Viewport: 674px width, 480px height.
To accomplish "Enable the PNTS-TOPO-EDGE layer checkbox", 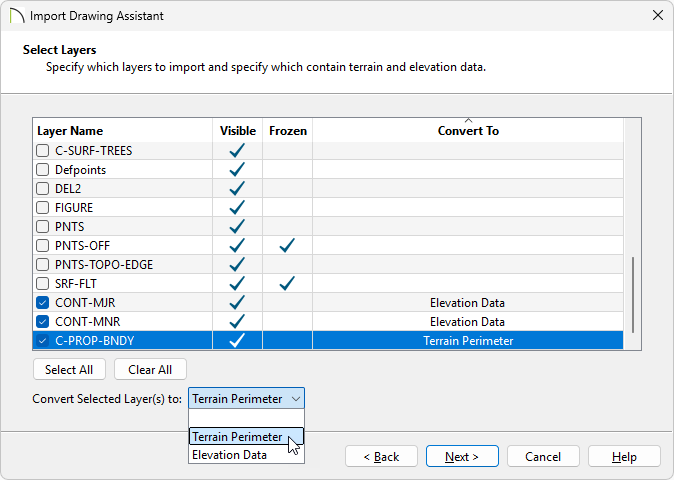I will [x=43, y=265].
